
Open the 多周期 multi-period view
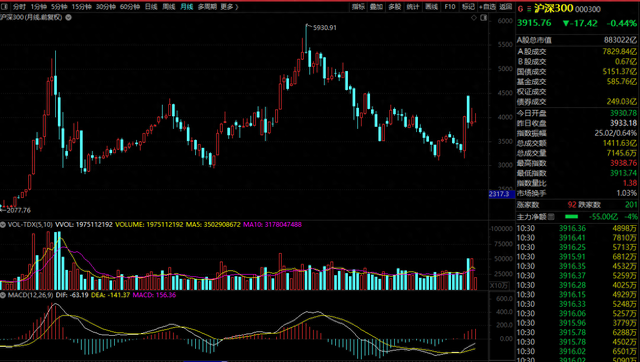pos(207,7)
